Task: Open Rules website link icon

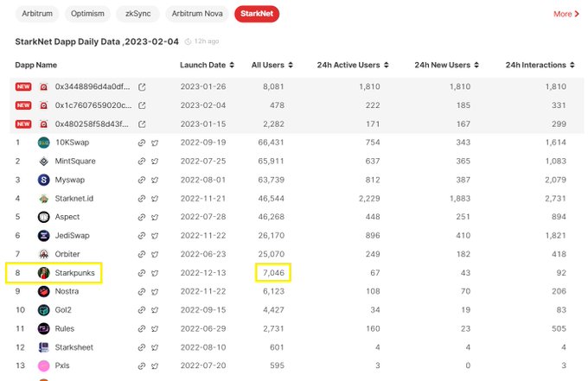Action: point(141,329)
